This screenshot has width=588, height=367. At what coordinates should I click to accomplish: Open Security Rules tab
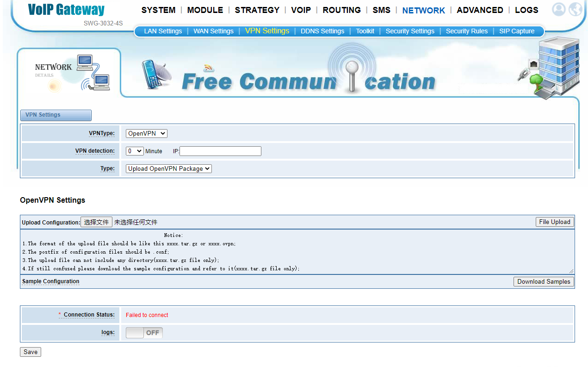467,31
